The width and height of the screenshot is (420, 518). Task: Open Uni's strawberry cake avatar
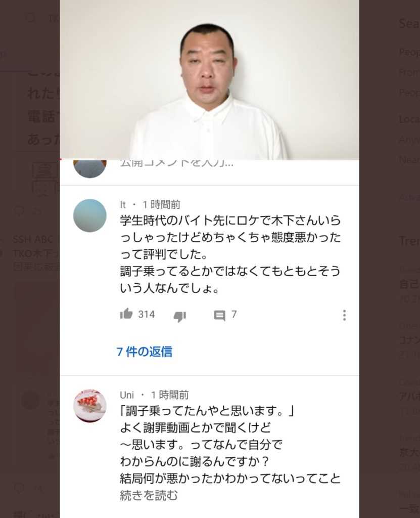[90, 406]
